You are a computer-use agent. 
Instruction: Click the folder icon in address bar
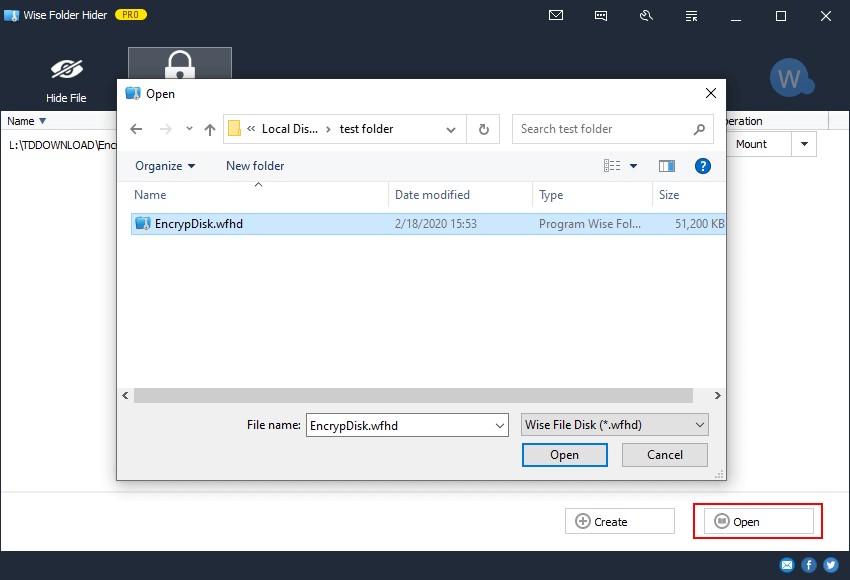coord(234,128)
